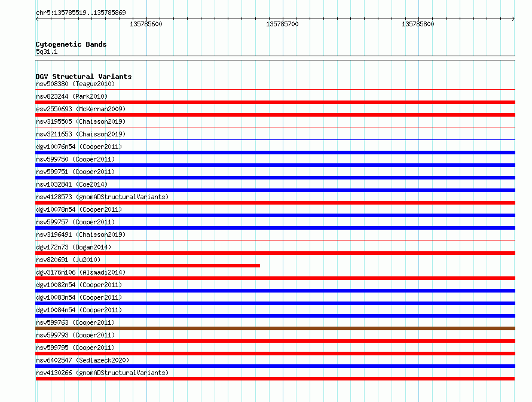Screen dimensions: 532x402
Task: Click dgv10084n54 (Cooper2011) label
Action: coord(79,310)
